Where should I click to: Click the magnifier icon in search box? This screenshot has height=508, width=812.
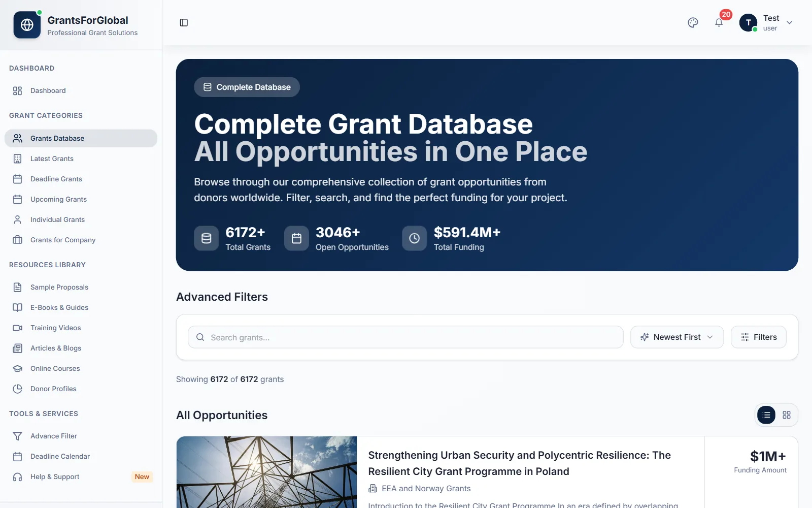200,337
